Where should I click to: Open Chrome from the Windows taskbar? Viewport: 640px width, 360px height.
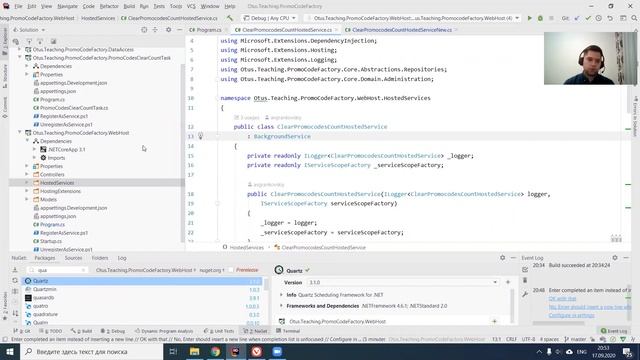pos(215,351)
